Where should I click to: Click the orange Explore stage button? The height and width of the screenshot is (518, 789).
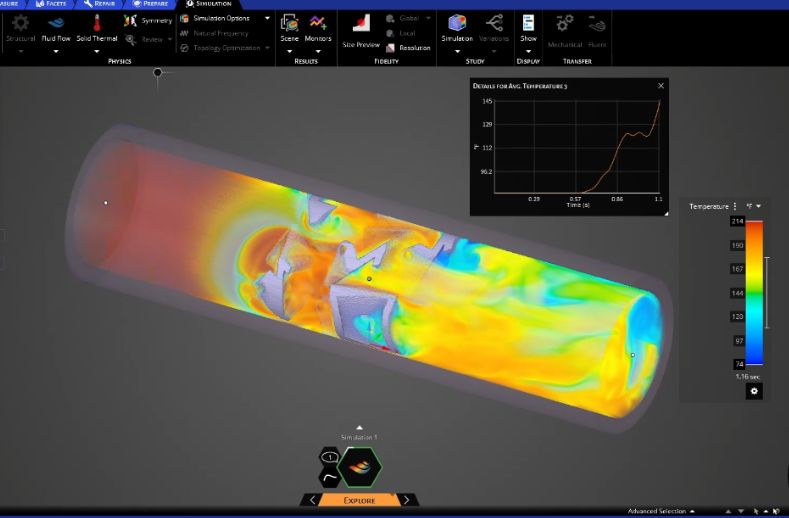[x=359, y=500]
